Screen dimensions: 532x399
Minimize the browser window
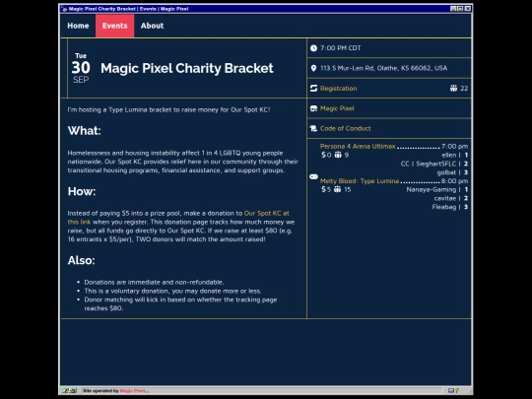point(453,9)
